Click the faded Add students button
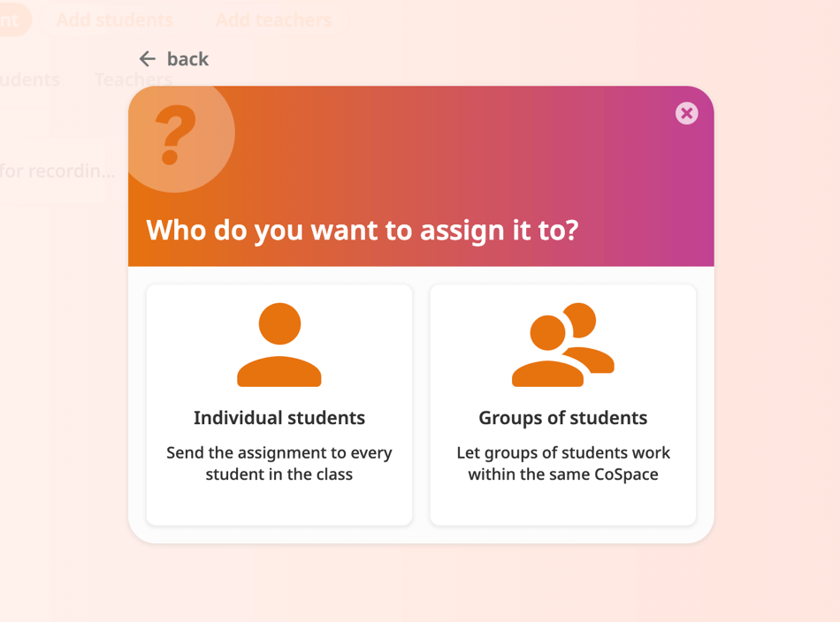Image resolution: width=840 pixels, height=622 pixels. (115, 20)
